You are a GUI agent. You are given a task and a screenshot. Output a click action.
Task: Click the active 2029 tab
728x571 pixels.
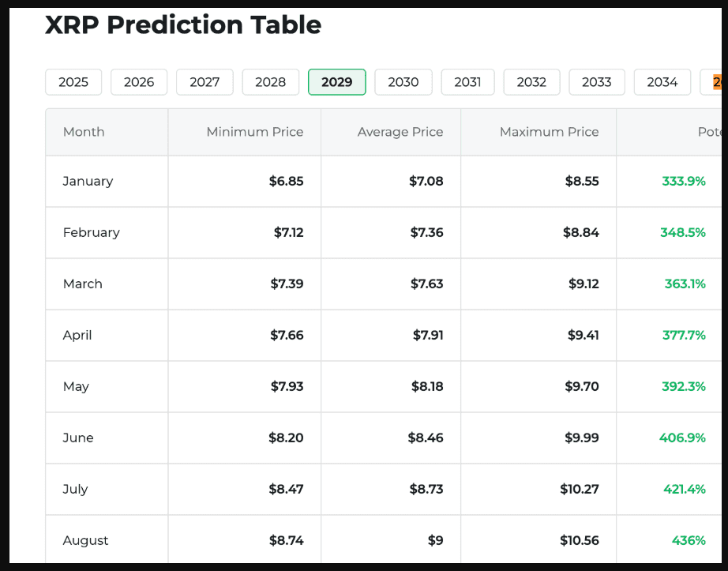pyautogui.click(x=336, y=82)
